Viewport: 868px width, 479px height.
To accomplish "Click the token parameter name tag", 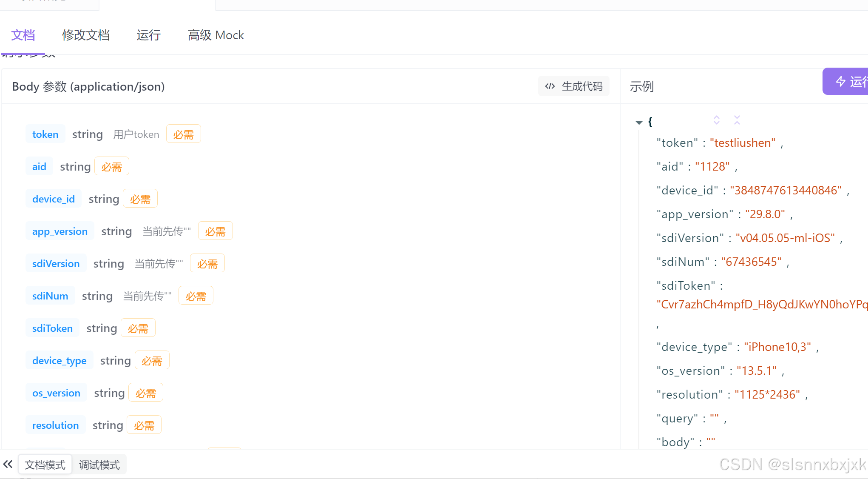I will (x=45, y=134).
